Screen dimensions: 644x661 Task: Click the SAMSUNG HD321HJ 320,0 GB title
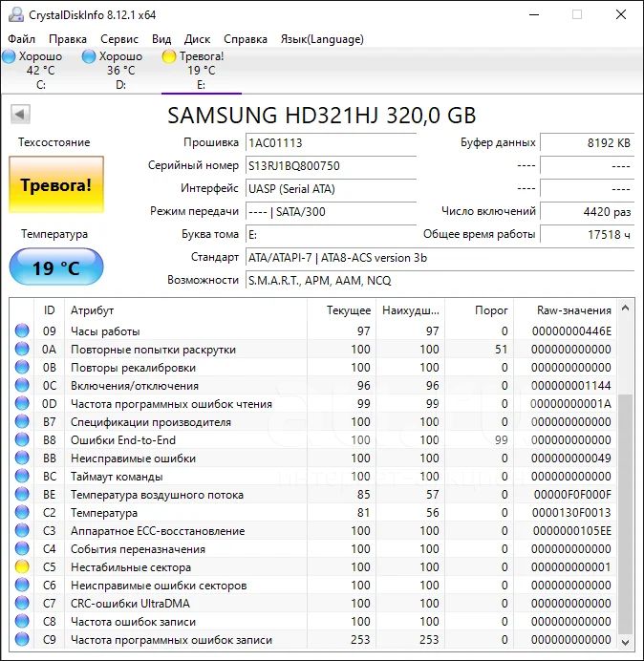click(321, 115)
